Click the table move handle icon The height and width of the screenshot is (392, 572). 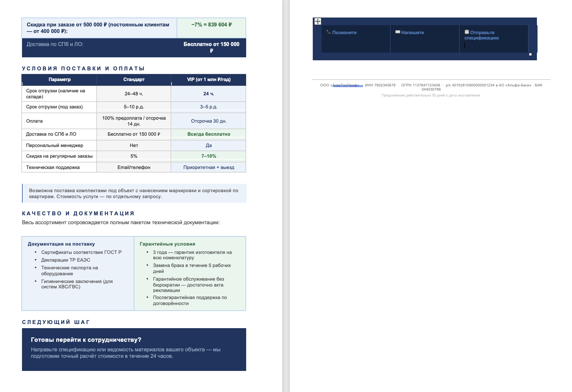click(318, 21)
